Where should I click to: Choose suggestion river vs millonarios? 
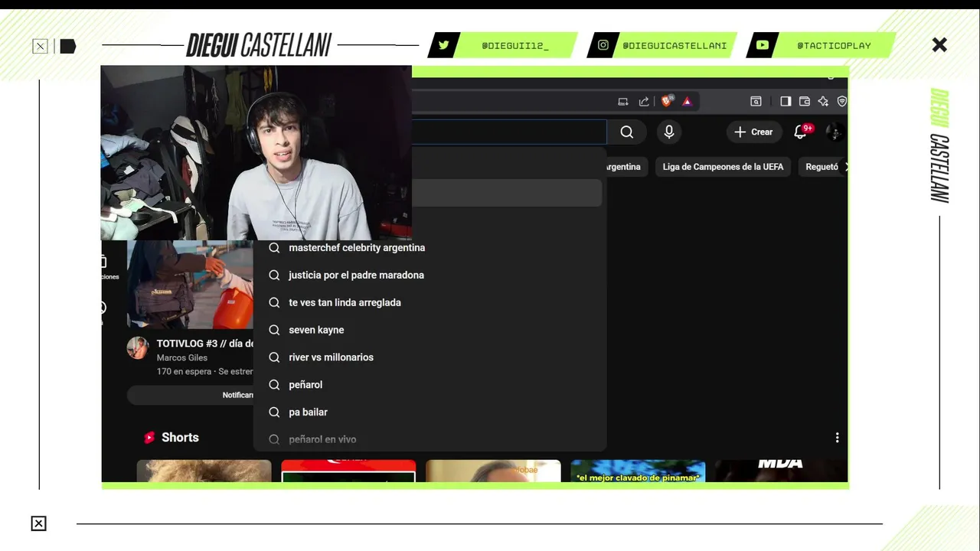pos(430,357)
